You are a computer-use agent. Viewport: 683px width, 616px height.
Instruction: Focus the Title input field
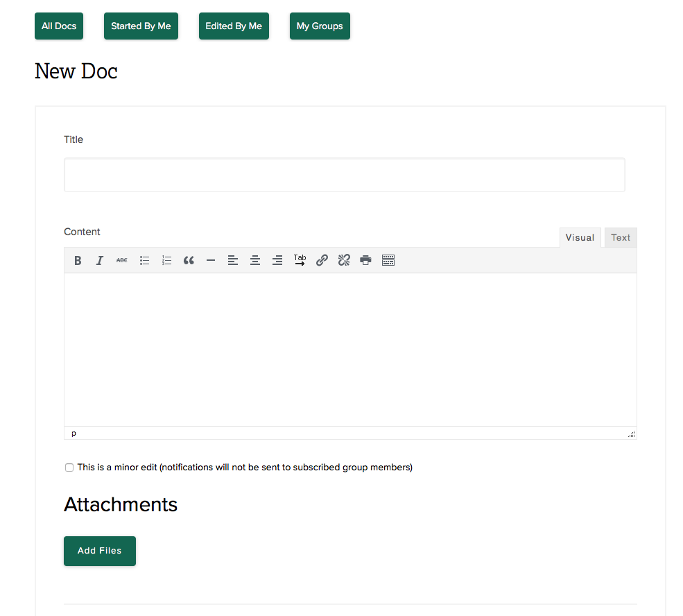pos(344,175)
